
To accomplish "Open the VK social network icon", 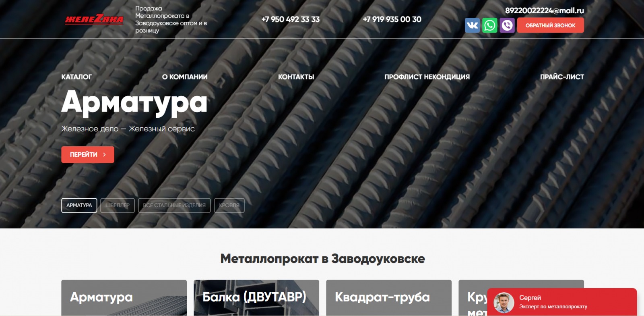I will (472, 25).
